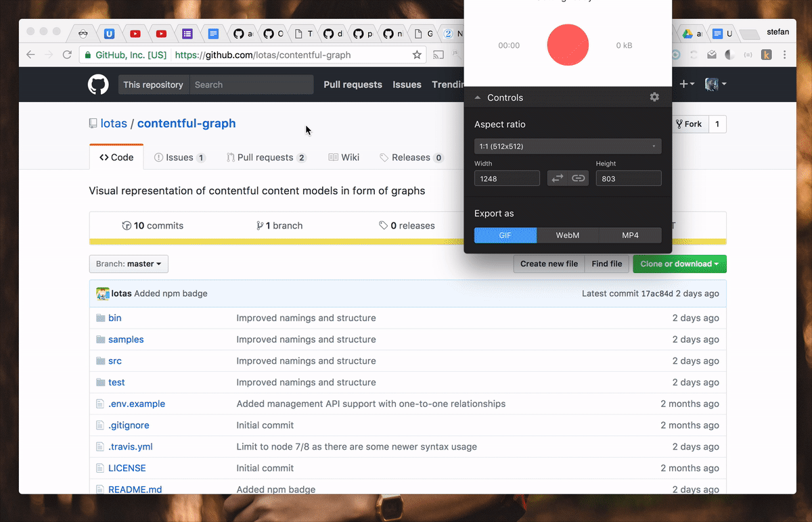
Task: Open the .travis.yml file
Action: click(x=131, y=447)
